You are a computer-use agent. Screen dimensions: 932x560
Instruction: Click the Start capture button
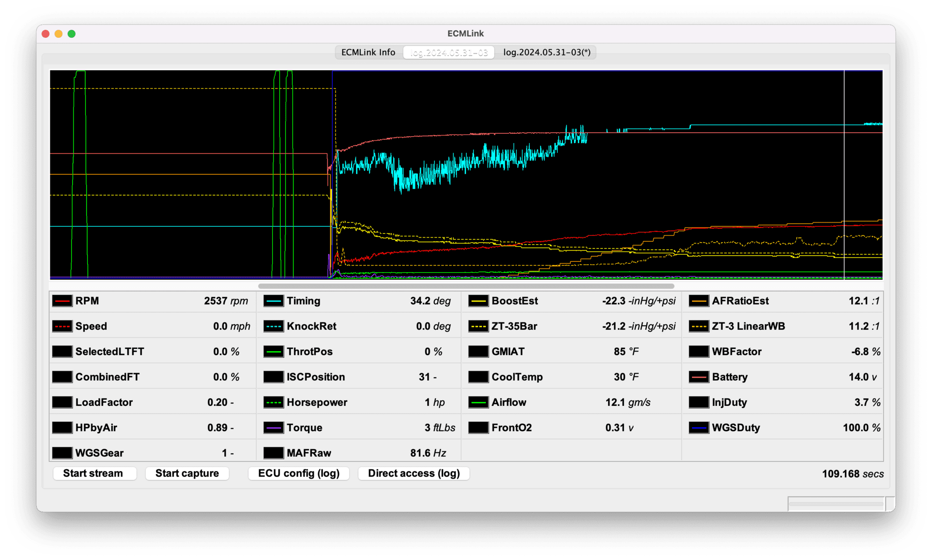pyautogui.click(x=187, y=473)
